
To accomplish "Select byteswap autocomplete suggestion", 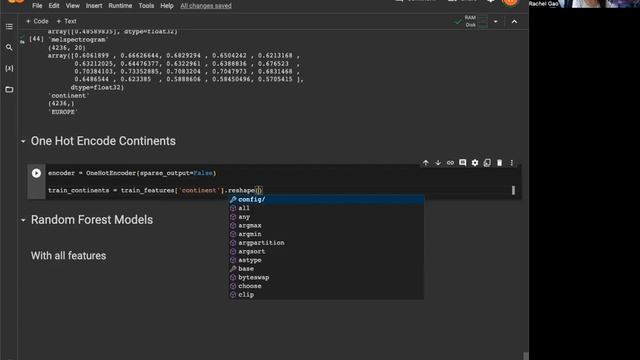I will [326, 277].
